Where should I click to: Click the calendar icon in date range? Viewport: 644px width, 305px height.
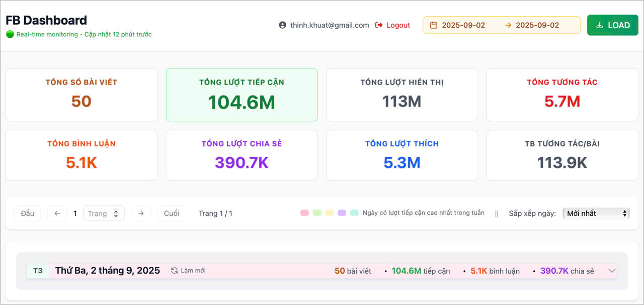pyautogui.click(x=433, y=25)
